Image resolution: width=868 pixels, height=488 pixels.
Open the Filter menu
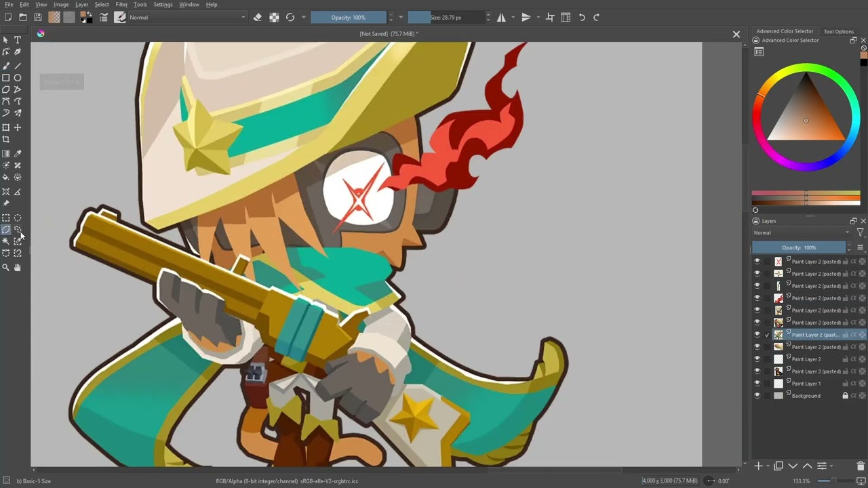click(x=121, y=5)
